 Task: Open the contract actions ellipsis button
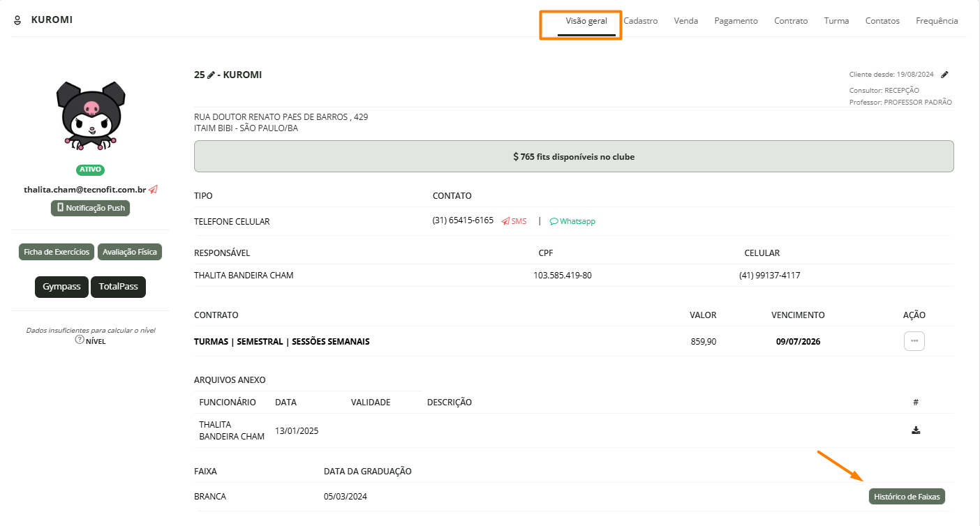[x=914, y=341]
